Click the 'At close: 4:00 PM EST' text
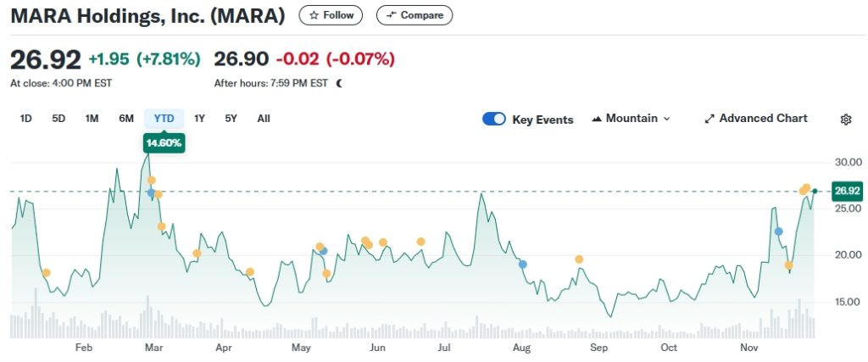 click(x=61, y=84)
